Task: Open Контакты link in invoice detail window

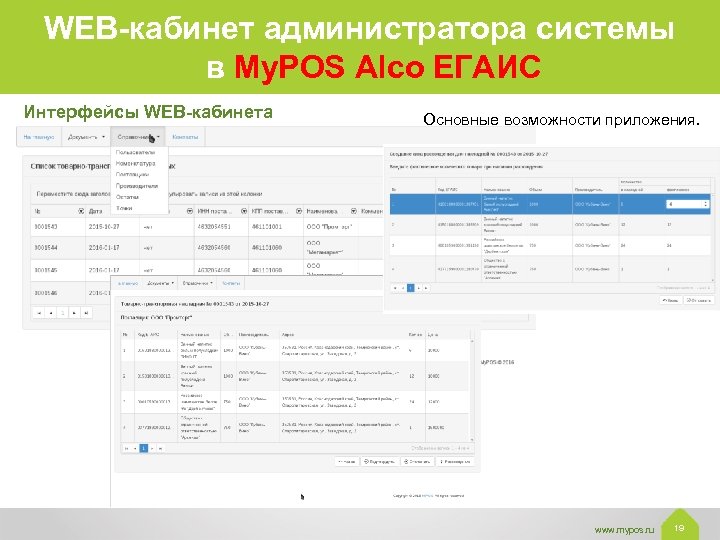Action: (231, 283)
